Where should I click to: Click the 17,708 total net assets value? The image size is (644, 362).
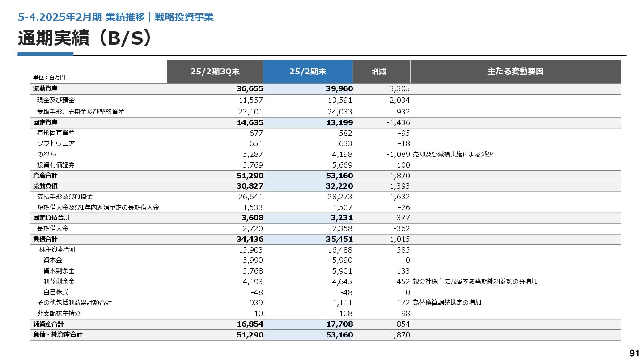339,324
